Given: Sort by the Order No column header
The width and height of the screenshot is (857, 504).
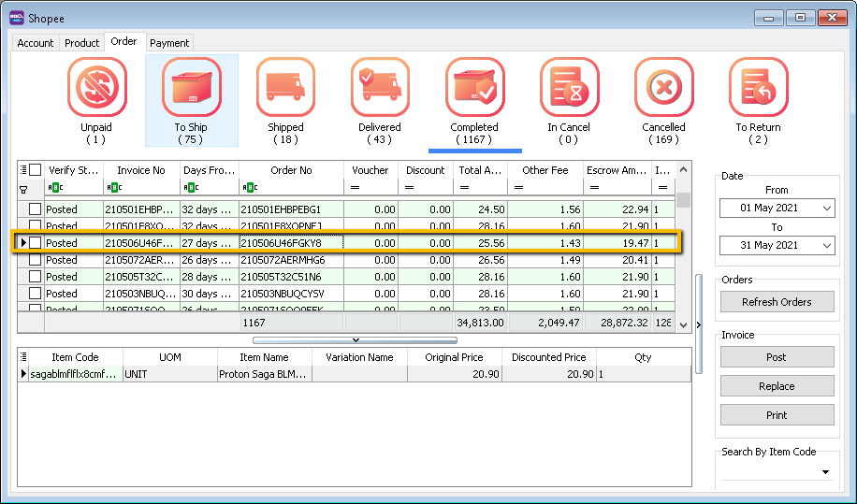Looking at the screenshot, I should tap(291, 170).
